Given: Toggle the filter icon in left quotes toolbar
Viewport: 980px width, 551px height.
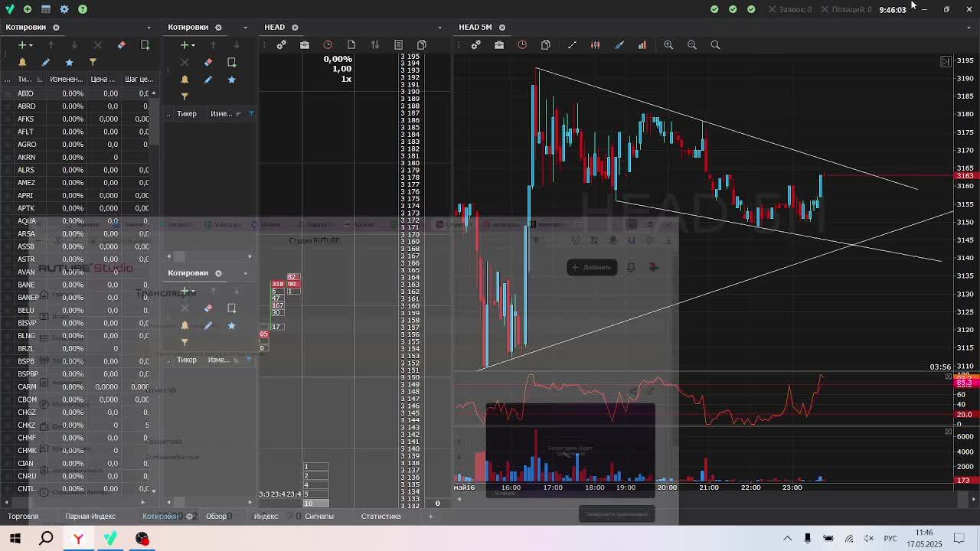Looking at the screenshot, I should [x=93, y=62].
